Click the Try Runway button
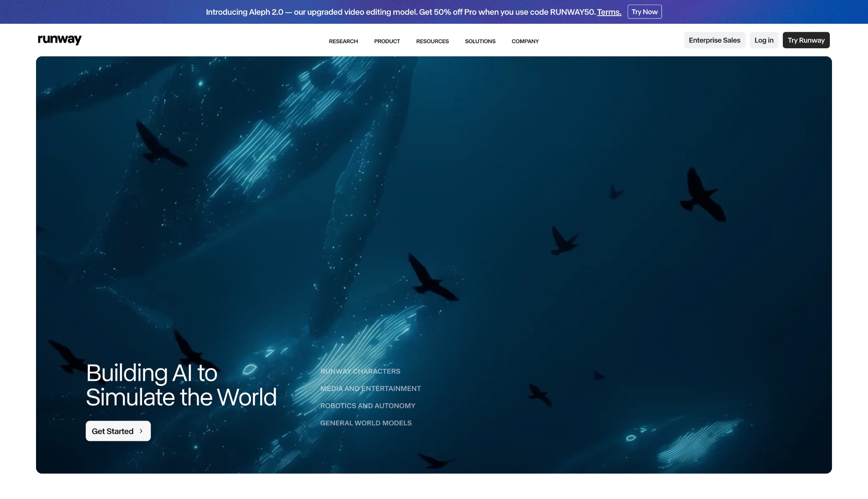Image resolution: width=868 pixels, height=499 pixels. 806,40
